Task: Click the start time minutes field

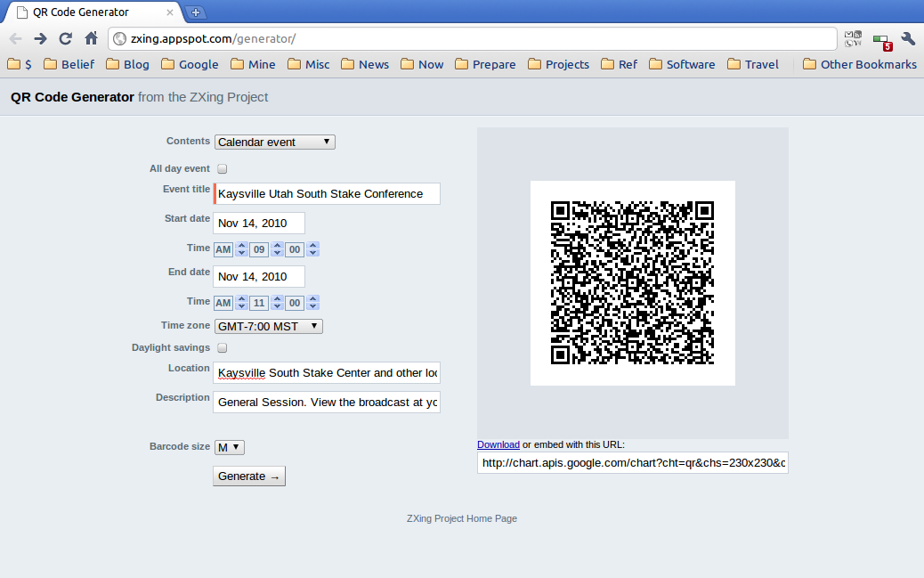Action: [295, 249]
